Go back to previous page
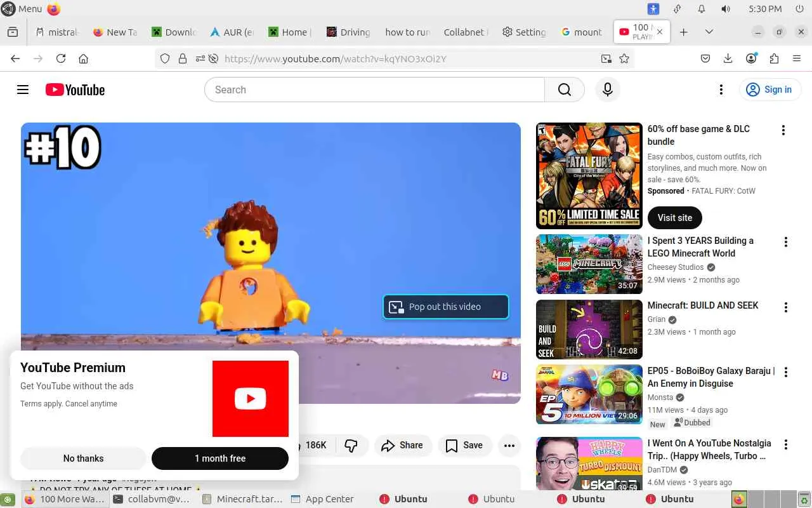 pos(15,58)
